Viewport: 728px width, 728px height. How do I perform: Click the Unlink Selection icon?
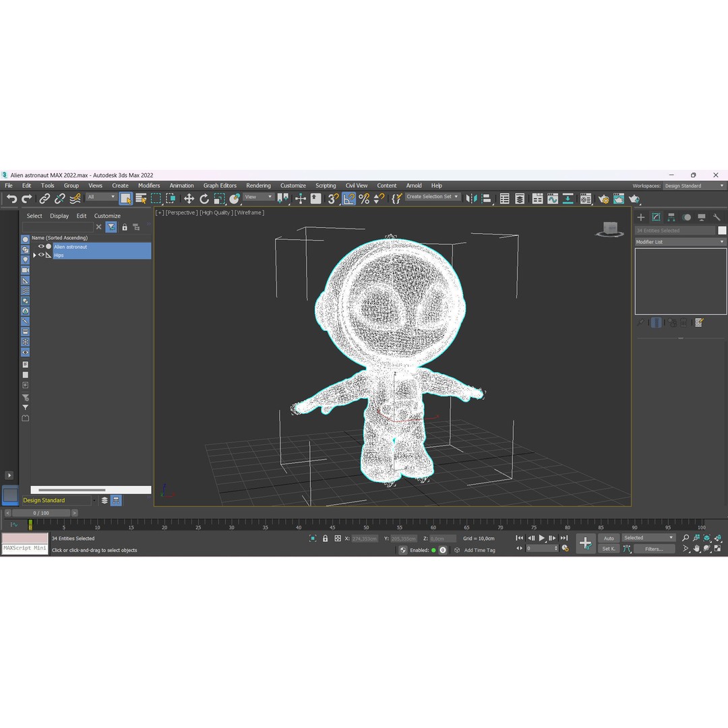click(60, 199)
